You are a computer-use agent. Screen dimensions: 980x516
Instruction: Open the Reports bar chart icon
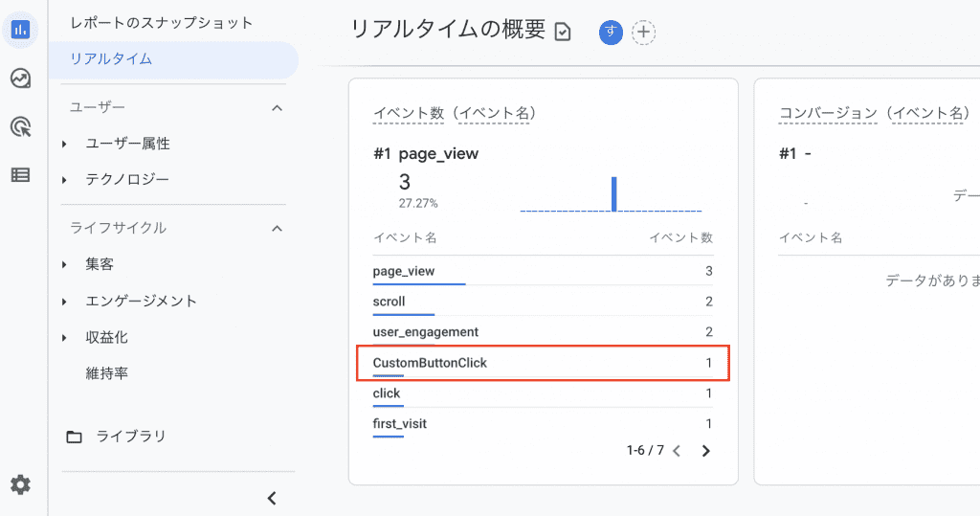21,30
